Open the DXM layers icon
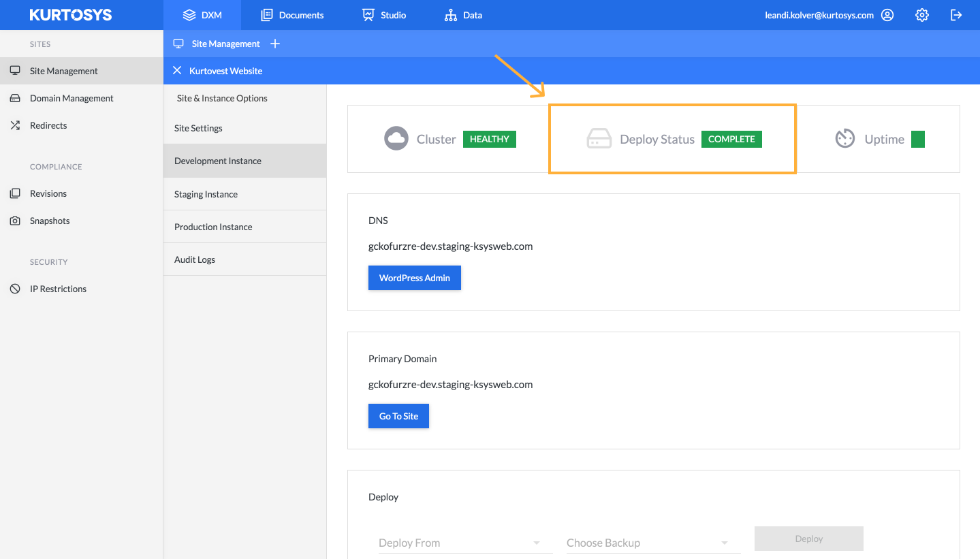 pos(189,15)
